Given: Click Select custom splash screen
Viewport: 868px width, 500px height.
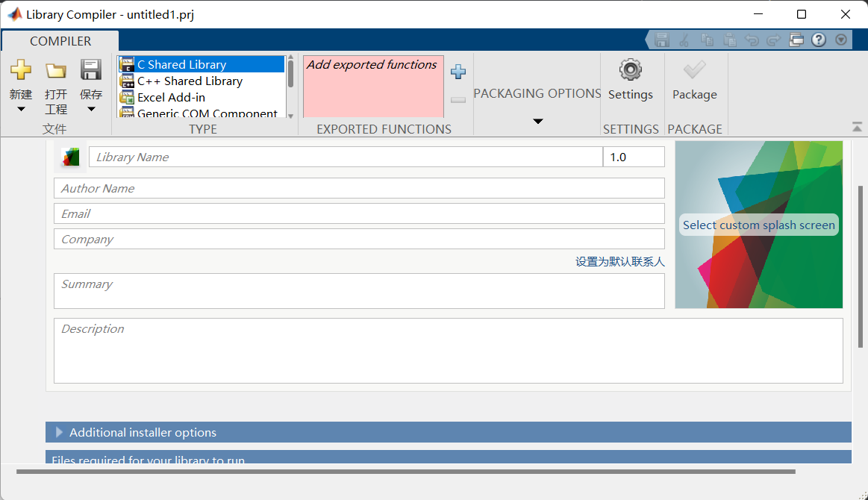Looking at the screenshot, I should tap(758, 225).
